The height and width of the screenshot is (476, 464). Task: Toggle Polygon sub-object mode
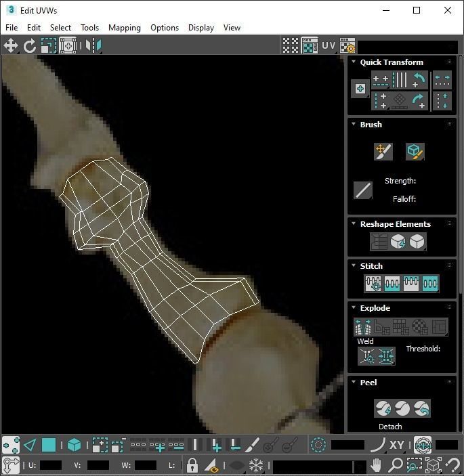click(49, 445)
